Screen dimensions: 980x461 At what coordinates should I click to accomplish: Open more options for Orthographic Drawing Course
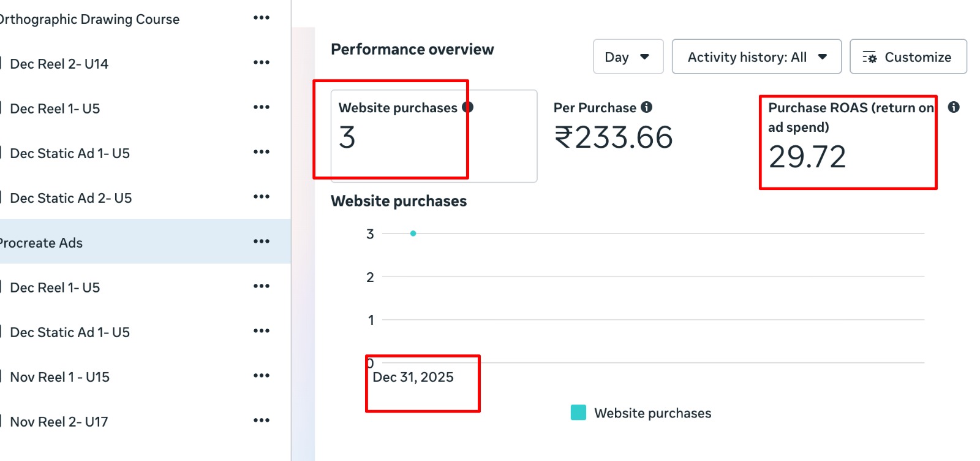coord(262,18)
